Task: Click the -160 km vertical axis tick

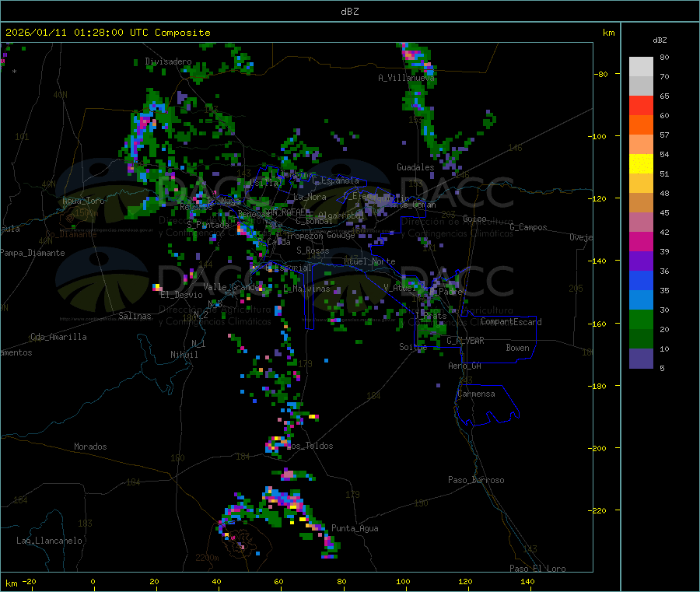Action: (597, 324)
